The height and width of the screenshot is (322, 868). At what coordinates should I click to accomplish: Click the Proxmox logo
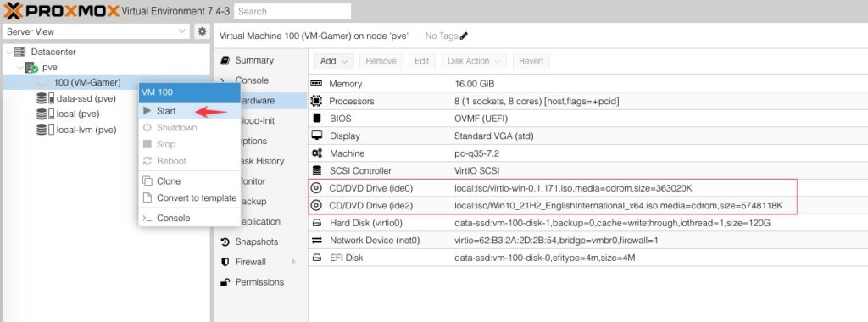point(61,10)
